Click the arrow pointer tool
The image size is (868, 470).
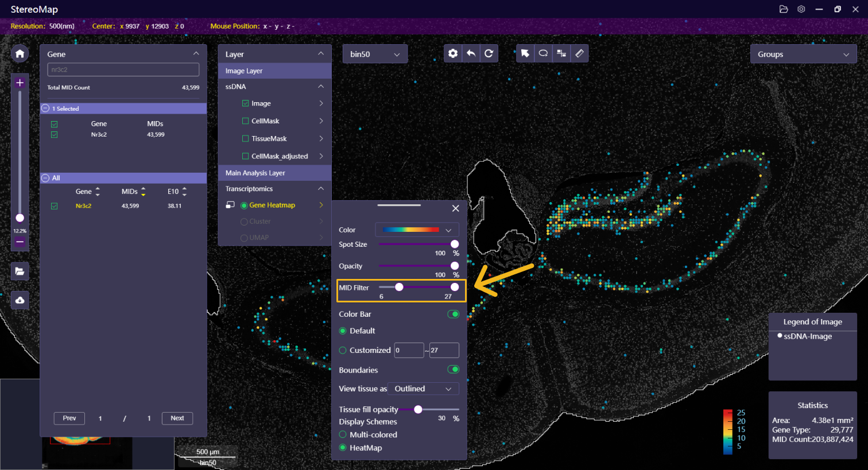tap(525, 53)
